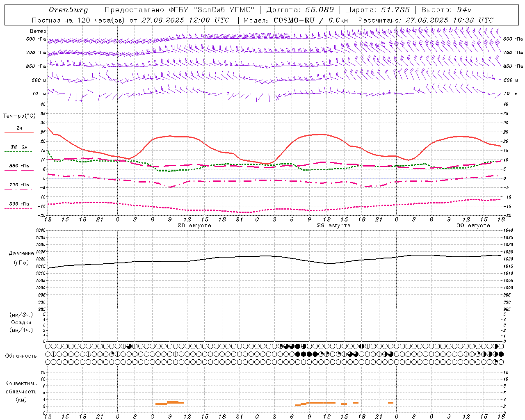Click the dash-dot line sample under 700 гПа legend
525x420 pixels.
[x=18, y=189]
